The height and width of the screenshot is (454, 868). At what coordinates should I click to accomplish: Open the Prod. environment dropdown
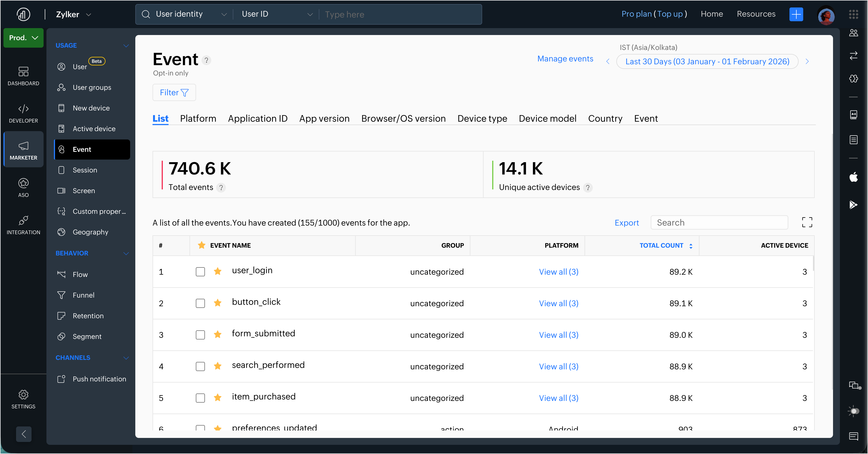(x=23, y=38)
